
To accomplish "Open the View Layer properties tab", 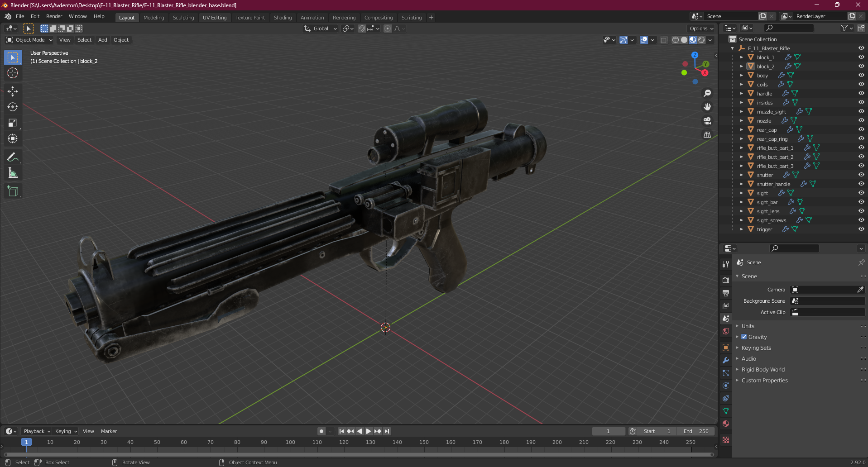I will (x=726, y=306).
